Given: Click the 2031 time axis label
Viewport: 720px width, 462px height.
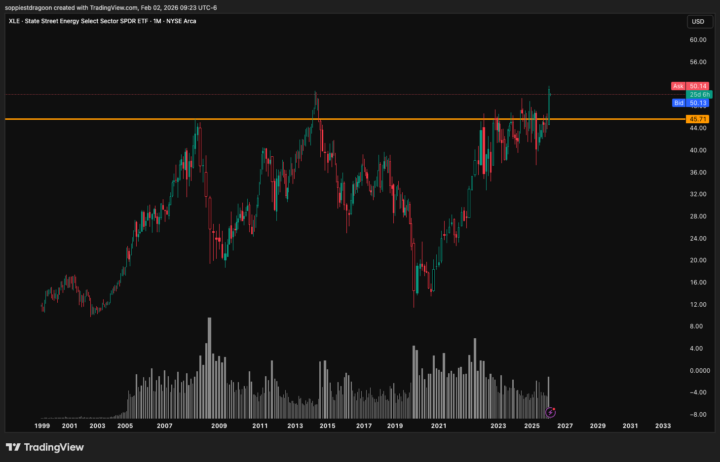Looking at the screenshot, I should coord(630,426).
